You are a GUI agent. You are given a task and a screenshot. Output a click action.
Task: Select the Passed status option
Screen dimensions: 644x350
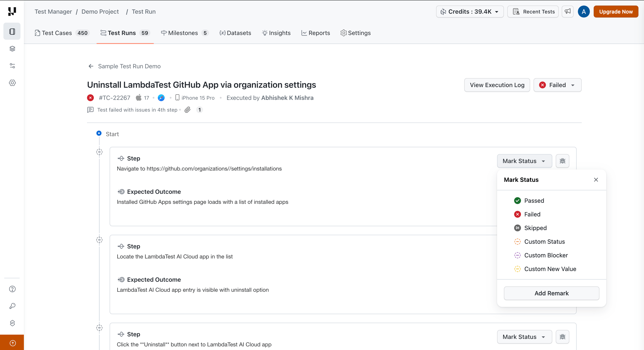pyautogui.click(x=534, y=201)
